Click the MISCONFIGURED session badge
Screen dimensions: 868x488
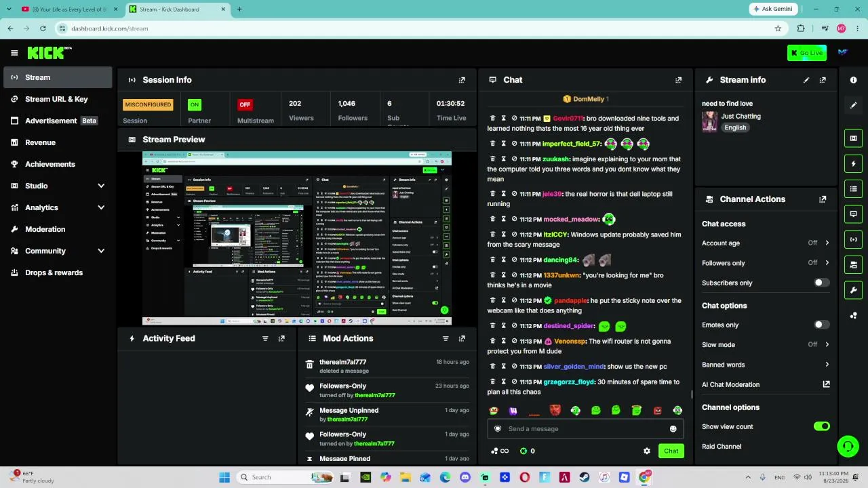148,104
